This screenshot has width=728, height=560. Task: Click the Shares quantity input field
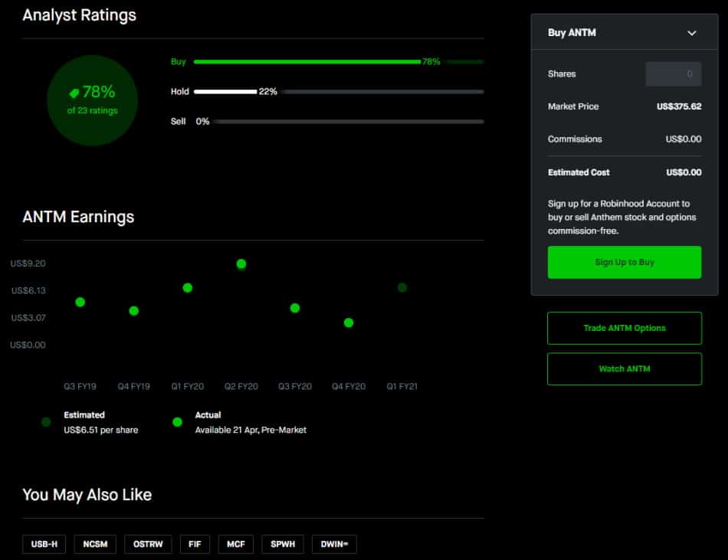coord(674,74)
